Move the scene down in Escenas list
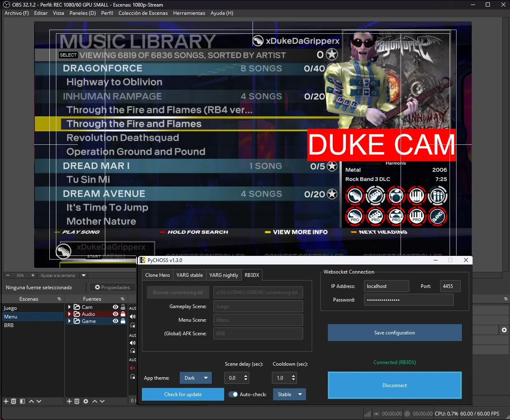This screenshot has width=510, height=420. tap(39, 401)
